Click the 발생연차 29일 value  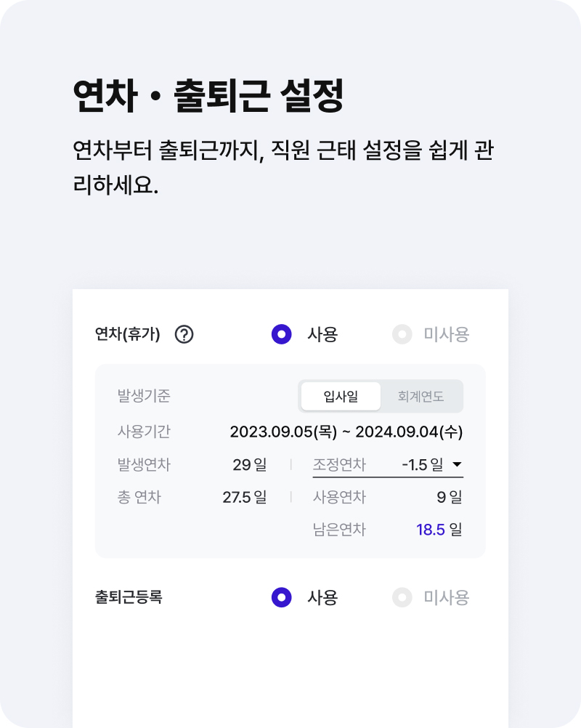pos(249,464)
